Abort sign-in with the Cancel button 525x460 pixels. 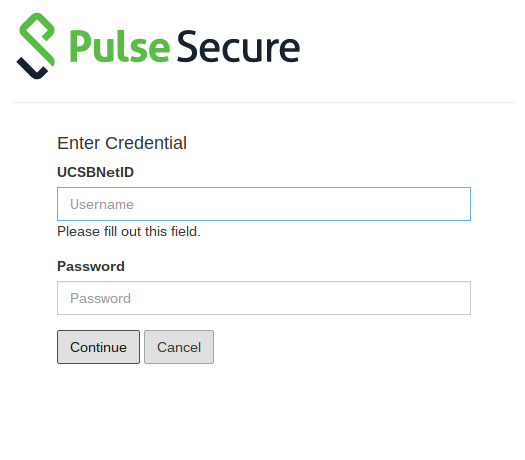click(x=179, y=347)
